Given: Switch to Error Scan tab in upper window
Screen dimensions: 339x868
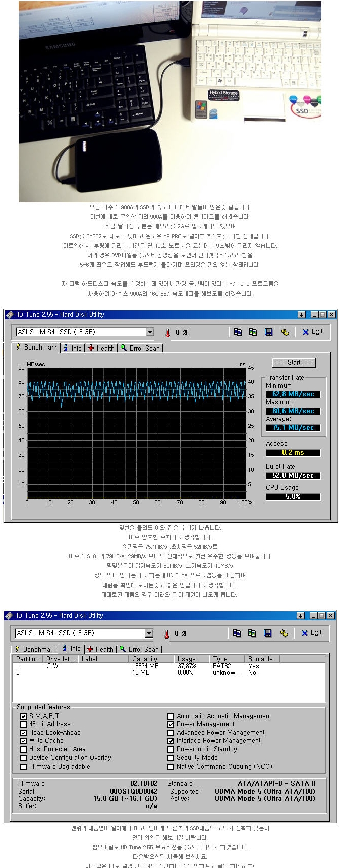Looking at the screenshot, I should point(140,348).
